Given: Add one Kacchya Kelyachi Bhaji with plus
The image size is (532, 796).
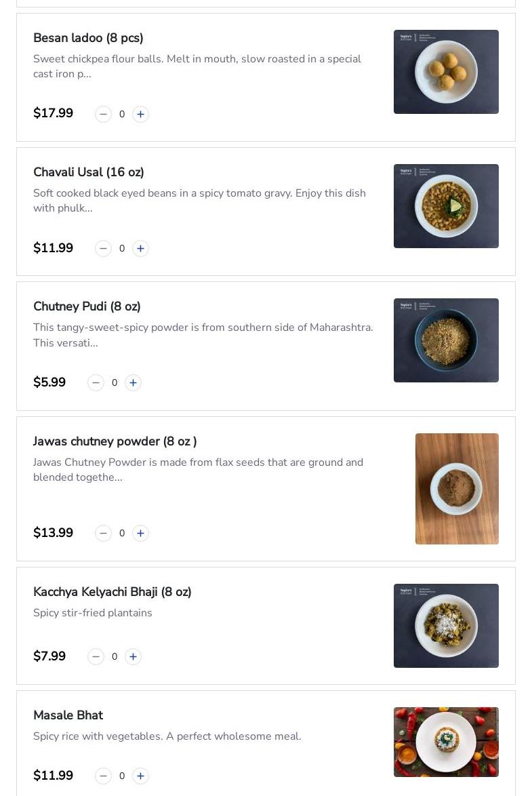Looking at the screenshot, I should [x=133, y=656].
